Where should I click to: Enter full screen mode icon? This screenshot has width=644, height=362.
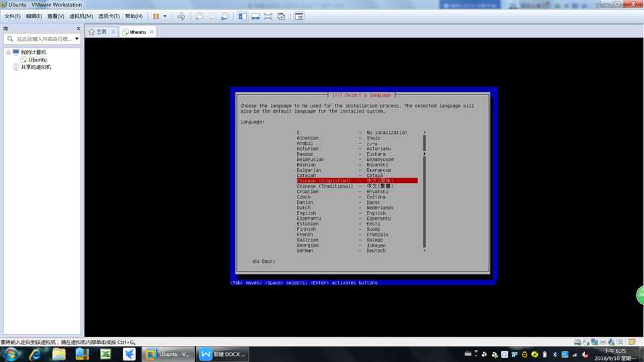(x=268, y=16)
